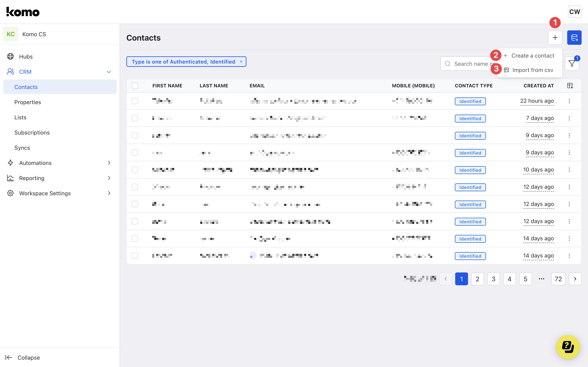Open the yellow help chat widget
Viewport: 588px width, 367px height.
click(568, 347)
